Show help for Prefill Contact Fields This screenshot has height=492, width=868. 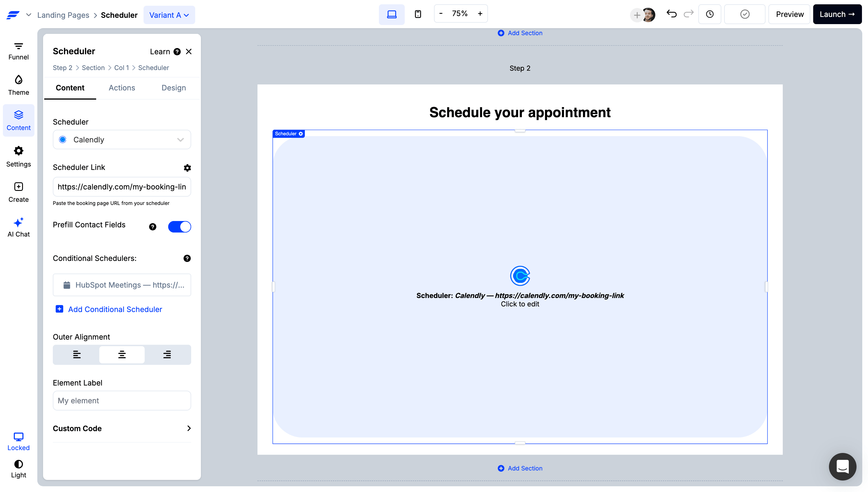(x=153, y=227)
